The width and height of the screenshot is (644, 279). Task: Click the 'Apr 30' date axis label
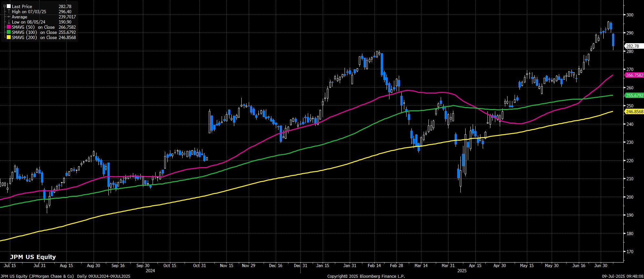(x=500, y=266)
